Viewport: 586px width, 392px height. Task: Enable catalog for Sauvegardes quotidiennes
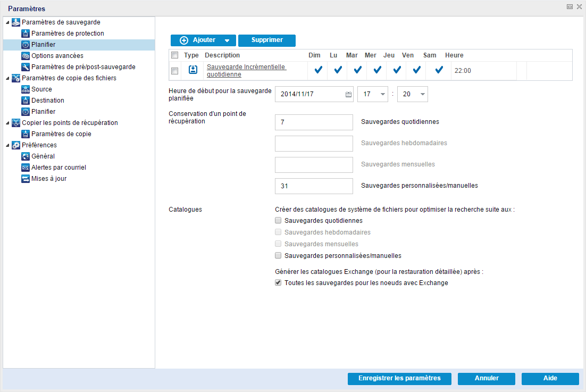coord(278,220)
